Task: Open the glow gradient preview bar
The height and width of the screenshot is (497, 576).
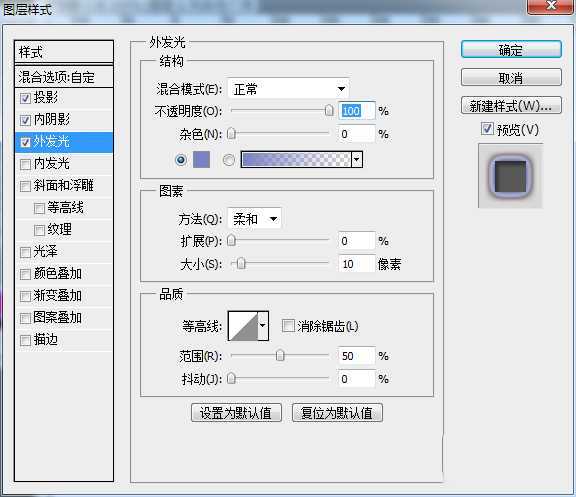Action: [x=296, y=159]
